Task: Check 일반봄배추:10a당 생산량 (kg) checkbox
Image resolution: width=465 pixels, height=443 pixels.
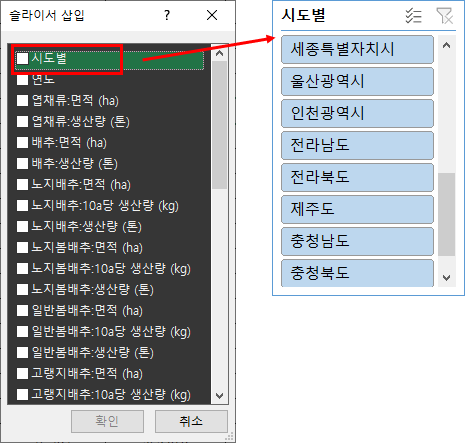Action: 22,332
